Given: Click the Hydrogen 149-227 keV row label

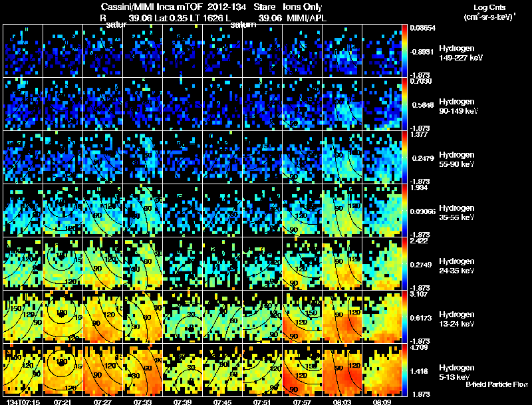Looking at the screenshot, I should pyautogui.click(x=461, y=53).
